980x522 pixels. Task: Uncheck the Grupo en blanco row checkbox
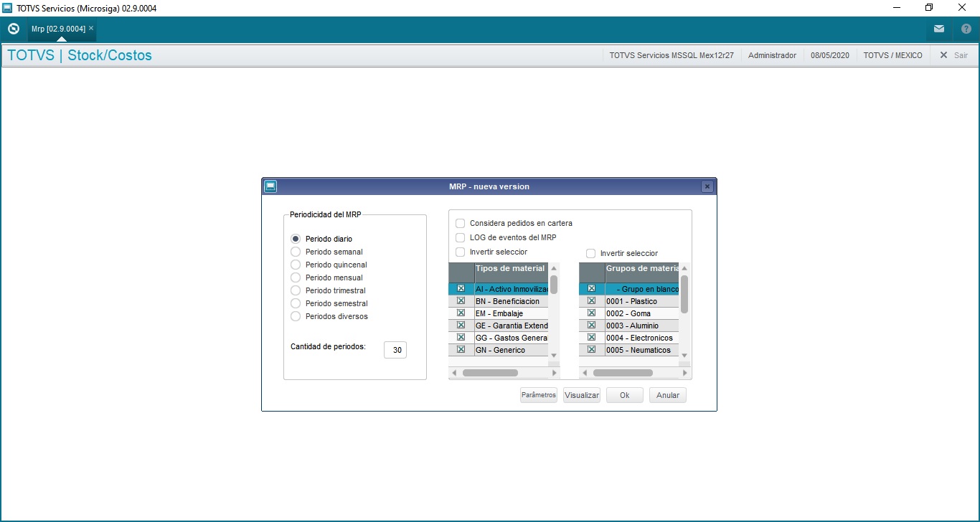tap(591, 288)
